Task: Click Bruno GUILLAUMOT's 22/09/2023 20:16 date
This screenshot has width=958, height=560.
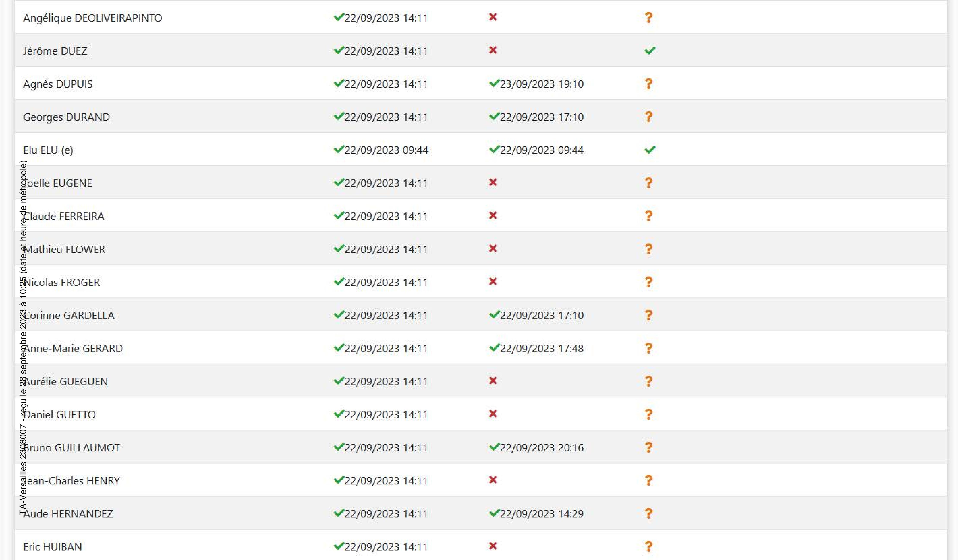Action: coord(541,448)
